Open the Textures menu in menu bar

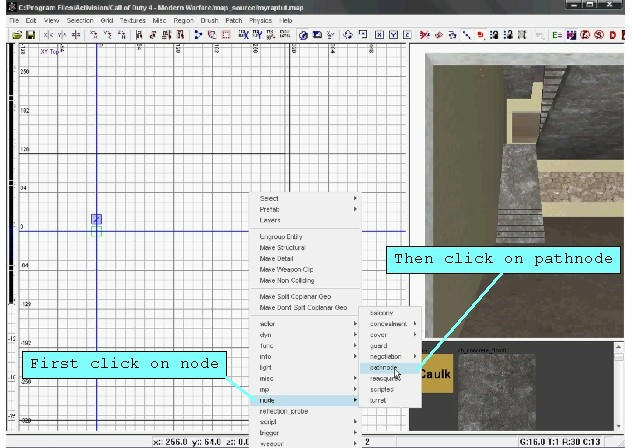point(132,20)
